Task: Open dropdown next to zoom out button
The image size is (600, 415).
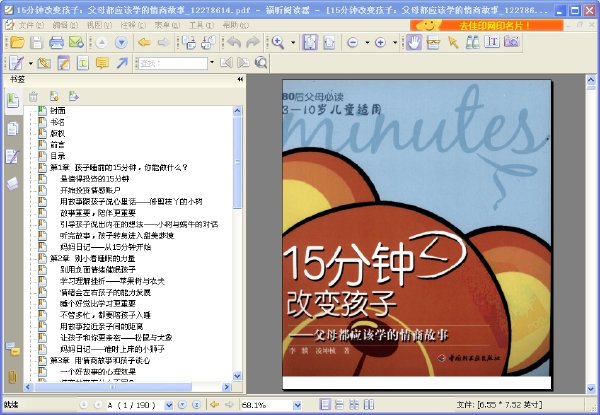Action: 367,42
